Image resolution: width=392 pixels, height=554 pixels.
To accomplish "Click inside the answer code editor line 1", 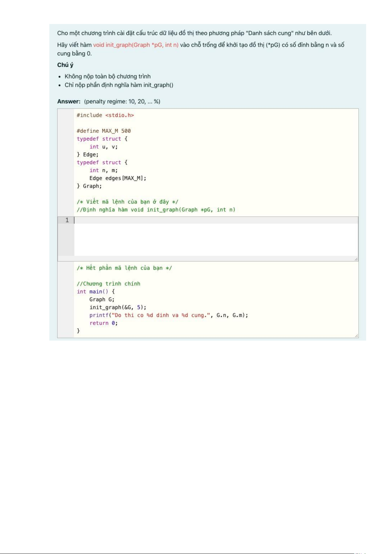I will pyautogui.click(x=216, y=220).
